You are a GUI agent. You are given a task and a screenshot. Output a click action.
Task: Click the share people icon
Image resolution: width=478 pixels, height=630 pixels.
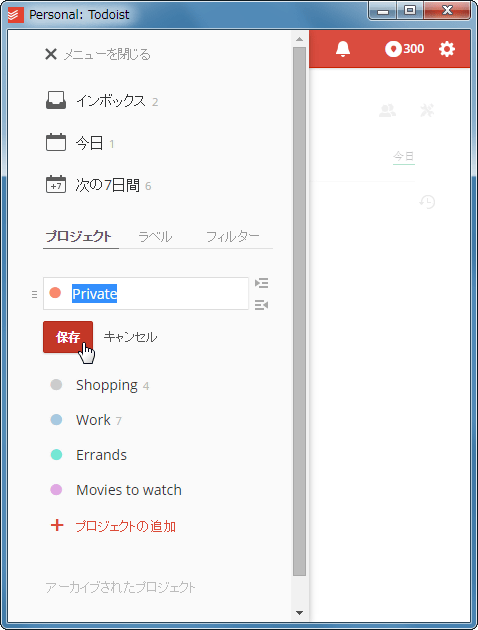[x=388, y=110]
